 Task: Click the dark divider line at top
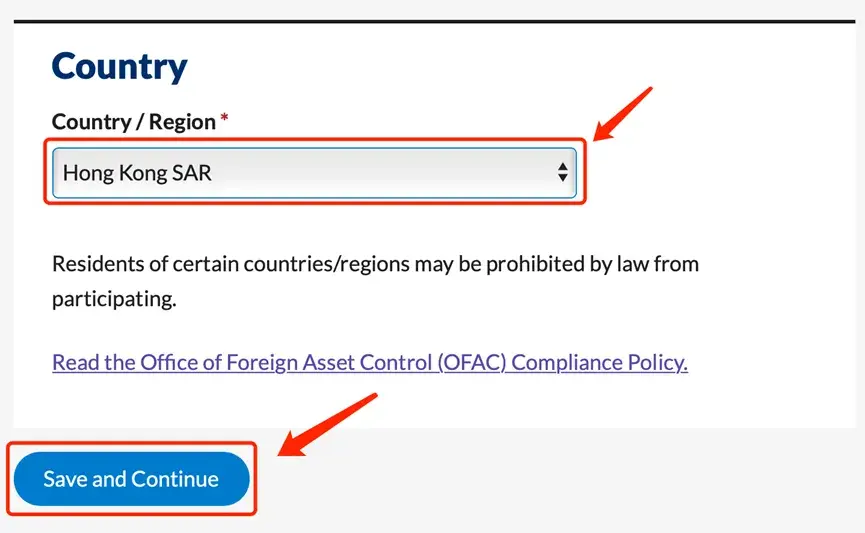pos(432,21)
